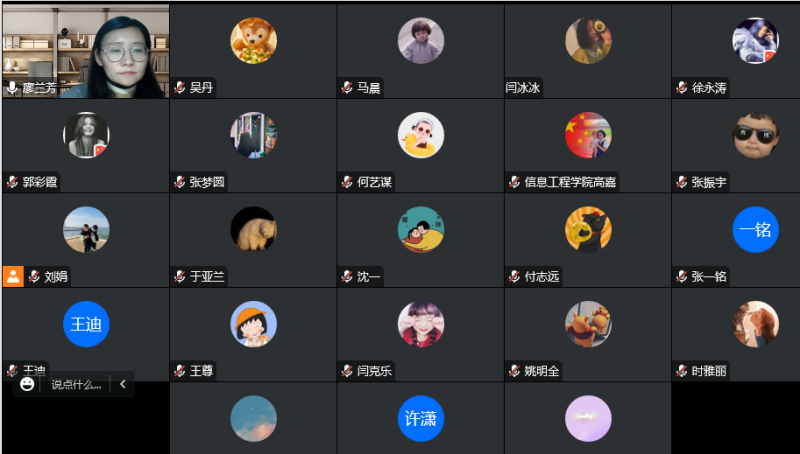The width and height of the screenshot is (800, 454).
Task: Click the muted mic icon beside 马晨
Action: point(347,88)
